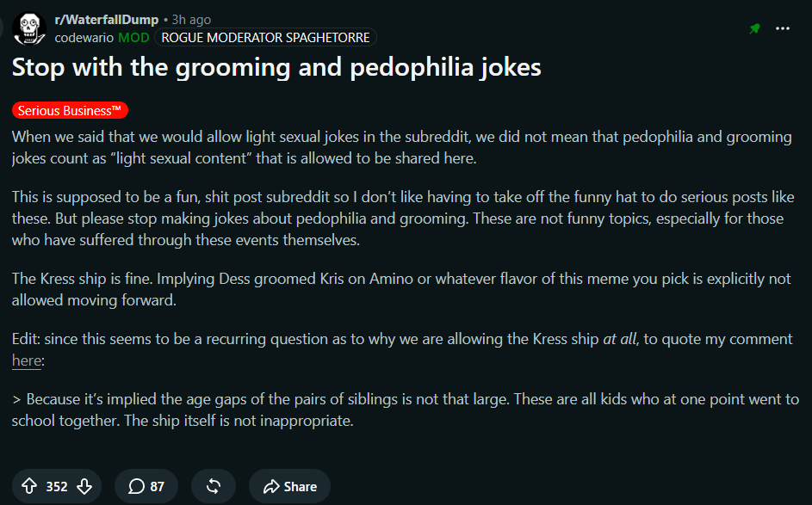Upvote the post with 352 points
The height and width of the screenshot is (505, 812).
[29, 486]
